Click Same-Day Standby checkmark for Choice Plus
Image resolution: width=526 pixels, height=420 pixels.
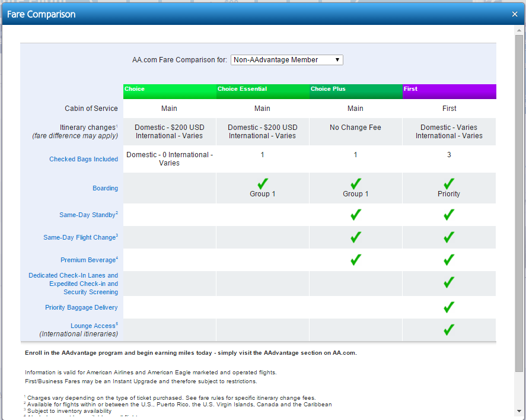(x=356, y=215)
